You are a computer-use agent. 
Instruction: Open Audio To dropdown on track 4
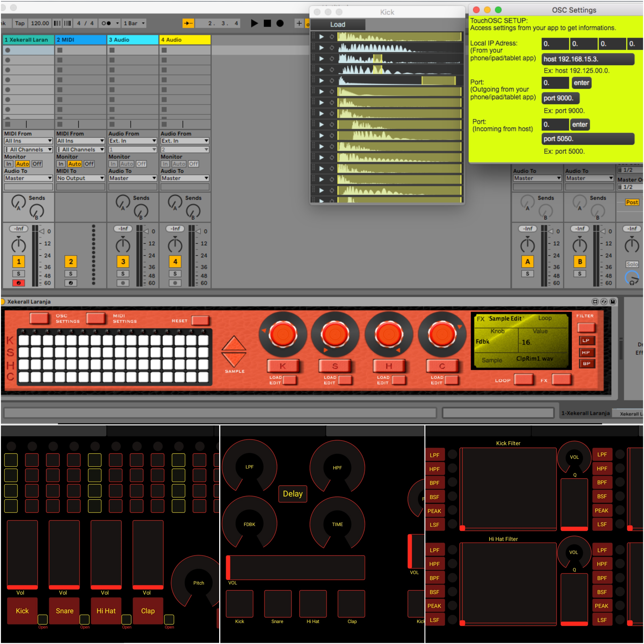tap(185, 178)
